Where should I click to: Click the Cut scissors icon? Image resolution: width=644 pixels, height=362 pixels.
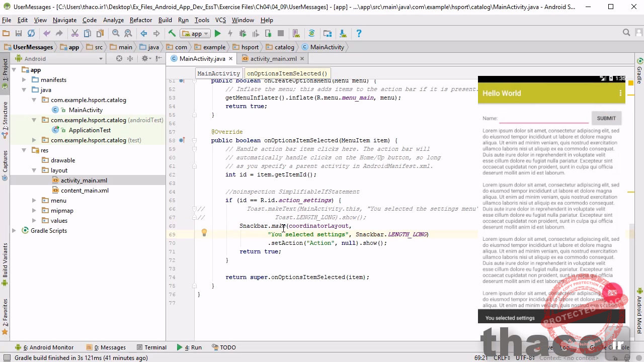(x=74, y=34)
